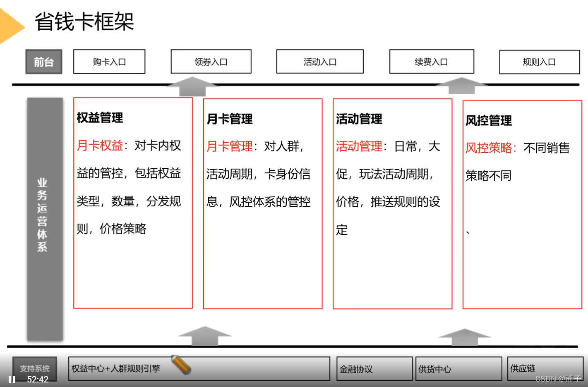Select the 续费入口 box
Viewport: 588px width, 387px height.
pos(432,62)
